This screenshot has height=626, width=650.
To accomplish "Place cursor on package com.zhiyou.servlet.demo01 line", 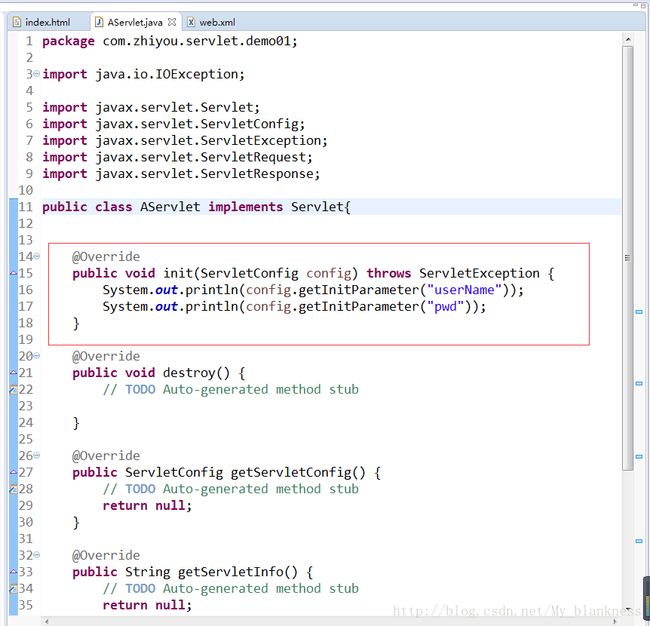I will tap(170, 41).
